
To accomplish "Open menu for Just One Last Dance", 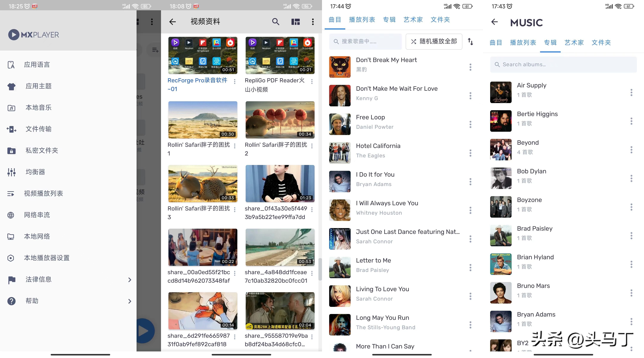I will coord(470,239).
